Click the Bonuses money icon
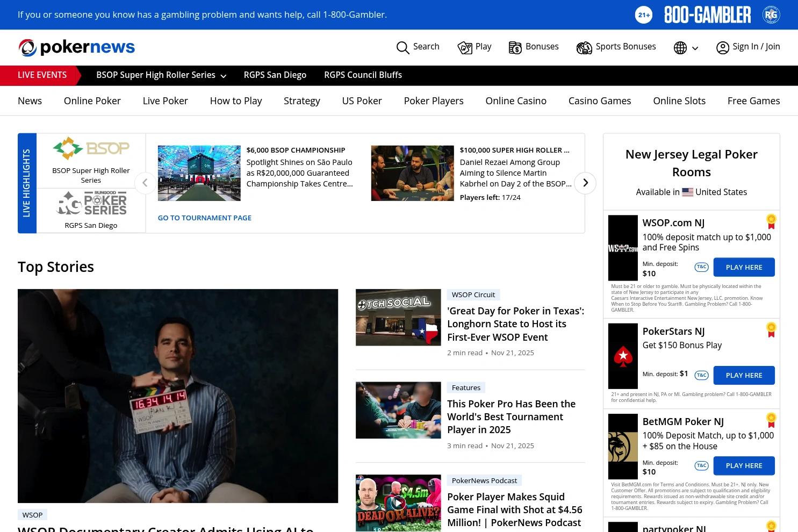Image resolution: width=798 pixels, height=532 pixels. [515, 47]
